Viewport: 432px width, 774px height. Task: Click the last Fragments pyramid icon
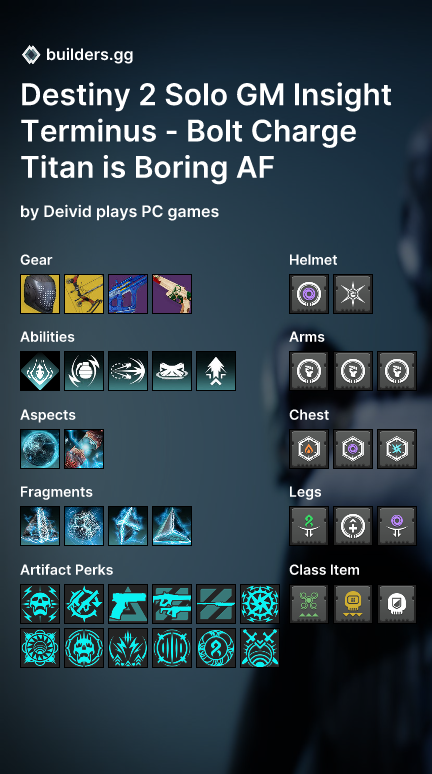pos(172,526)
